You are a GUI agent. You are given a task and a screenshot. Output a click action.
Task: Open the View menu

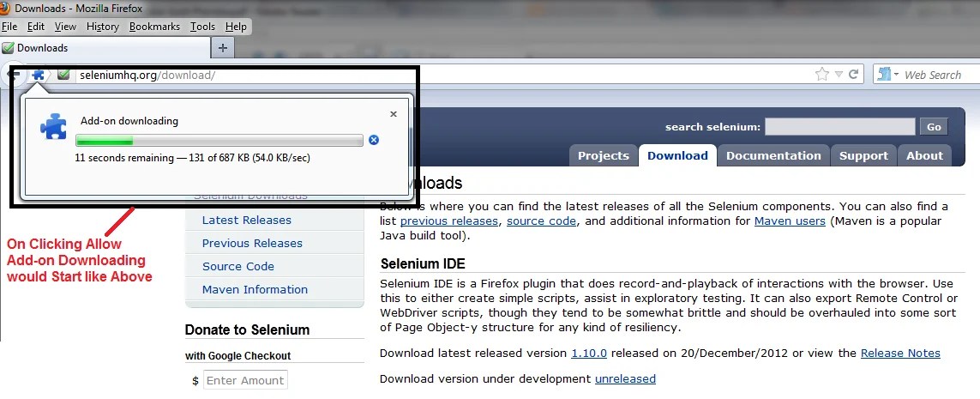[65, 27]
